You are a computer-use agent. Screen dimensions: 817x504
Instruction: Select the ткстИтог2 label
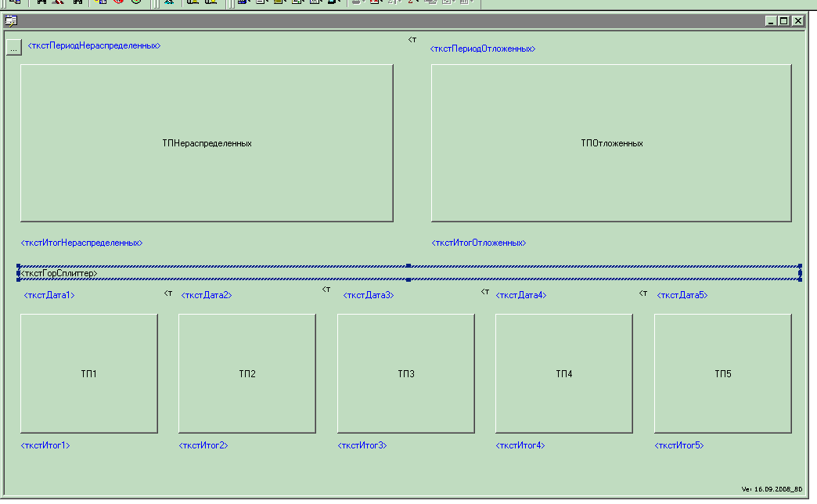coord(203,446)
